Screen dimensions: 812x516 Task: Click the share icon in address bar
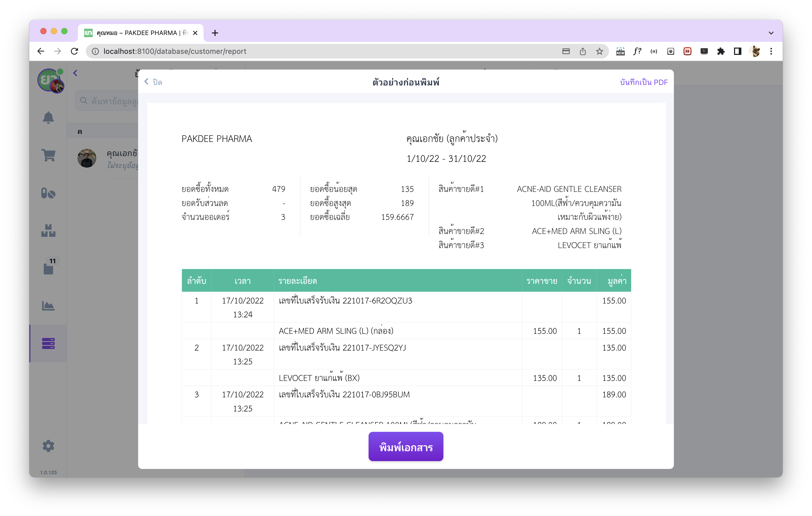(x=583, y=51)
